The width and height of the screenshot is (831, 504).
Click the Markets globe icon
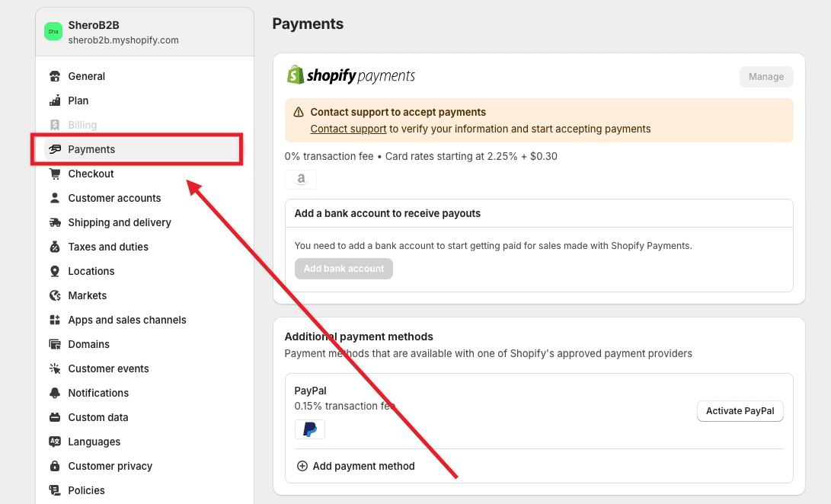(54, 295)
